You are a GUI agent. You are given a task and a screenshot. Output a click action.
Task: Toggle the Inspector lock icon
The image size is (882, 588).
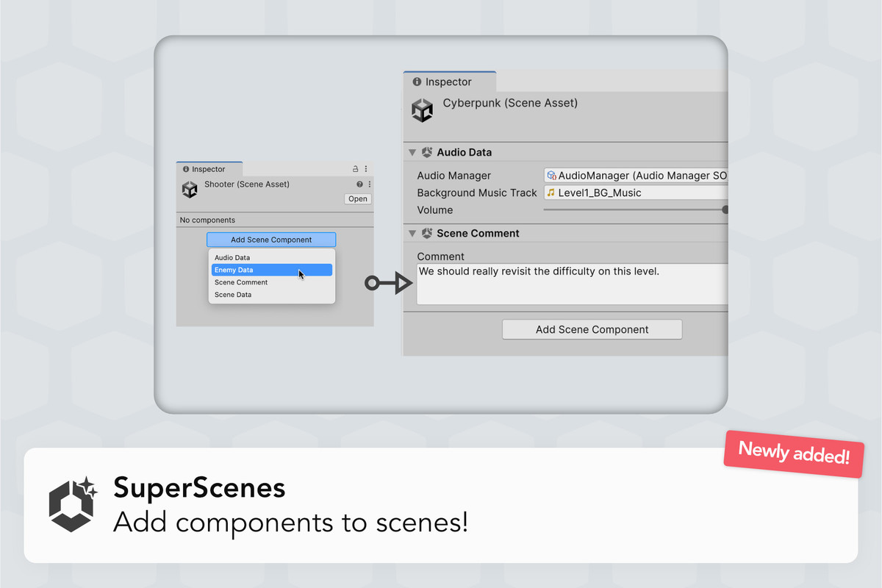356,169
